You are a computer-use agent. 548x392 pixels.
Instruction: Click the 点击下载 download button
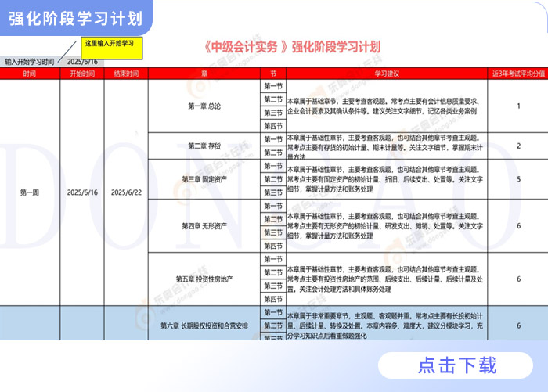click(x=457, y=365)
